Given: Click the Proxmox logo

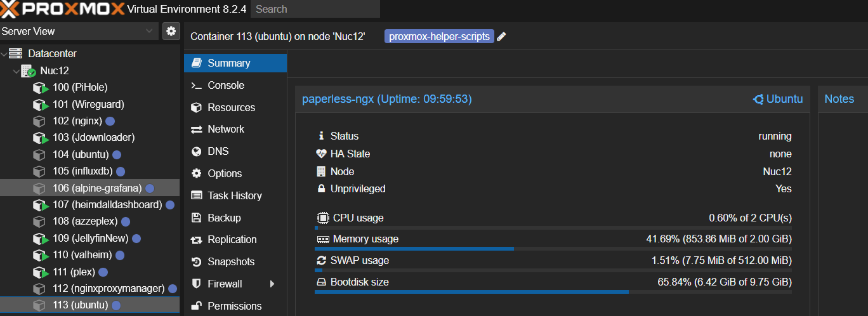Looking at the screenshot, I should (62, 9).
